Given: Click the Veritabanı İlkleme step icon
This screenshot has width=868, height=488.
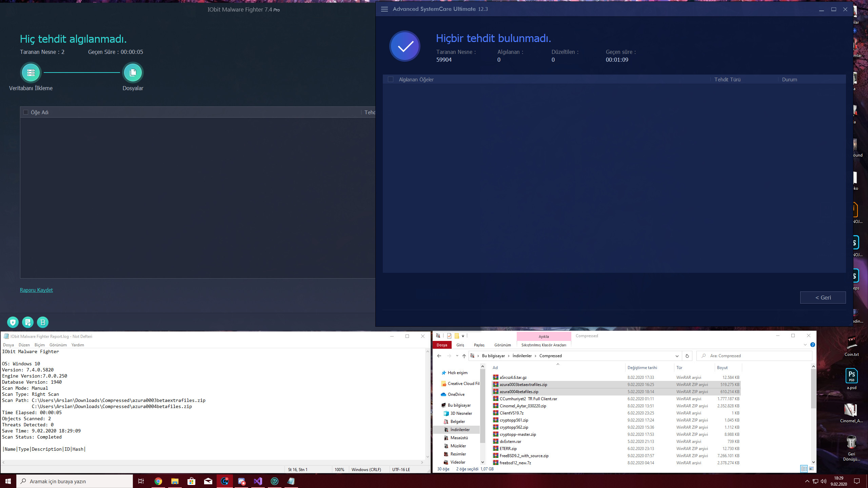Looking at the screenshot, I should coord(31,73).
